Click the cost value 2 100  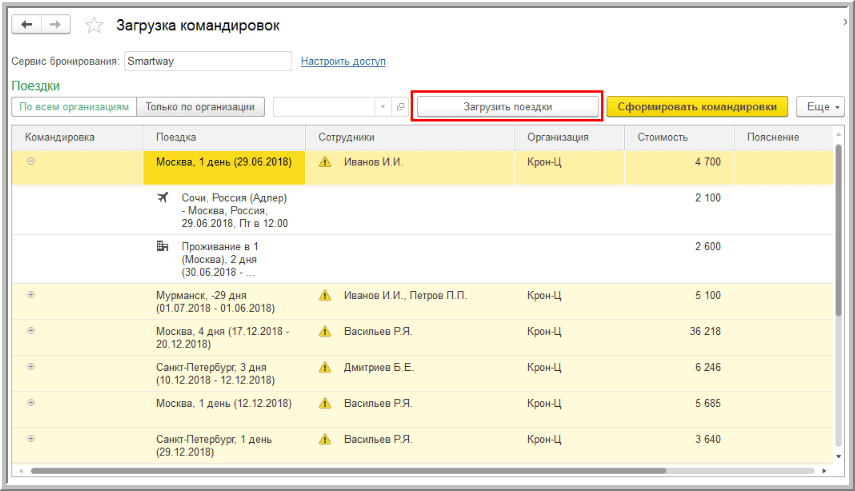(708, 198)
